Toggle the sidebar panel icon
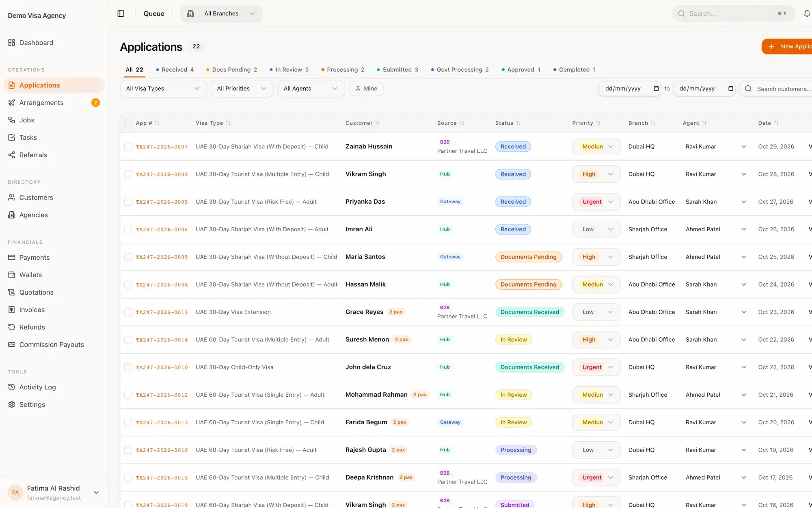812x508 pixels. (121, 13)
